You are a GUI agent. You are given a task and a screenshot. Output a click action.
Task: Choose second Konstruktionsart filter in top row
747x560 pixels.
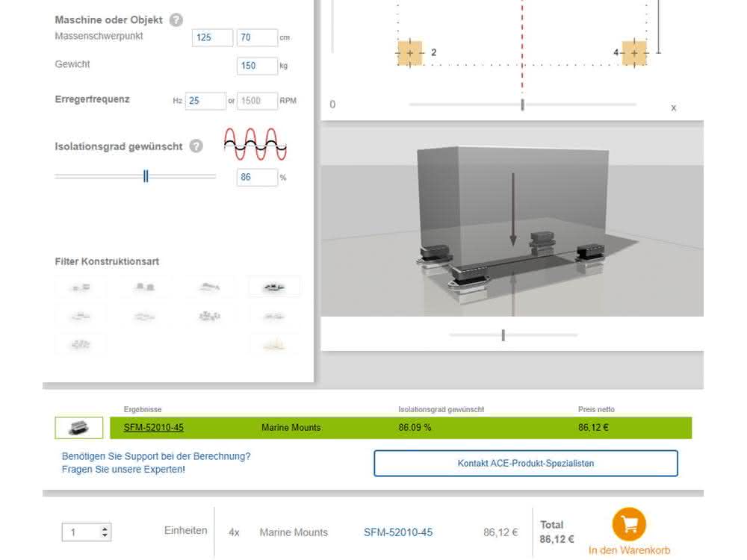(145, 287)
